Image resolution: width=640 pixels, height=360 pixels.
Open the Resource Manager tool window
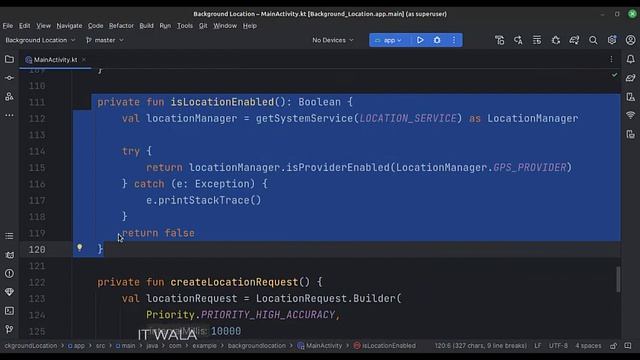[9, 96]
